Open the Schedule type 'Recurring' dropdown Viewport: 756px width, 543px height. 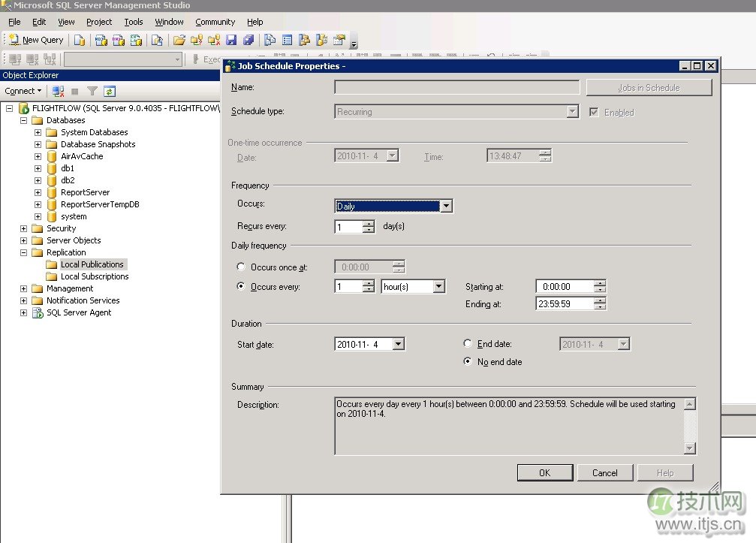(572, 111)
